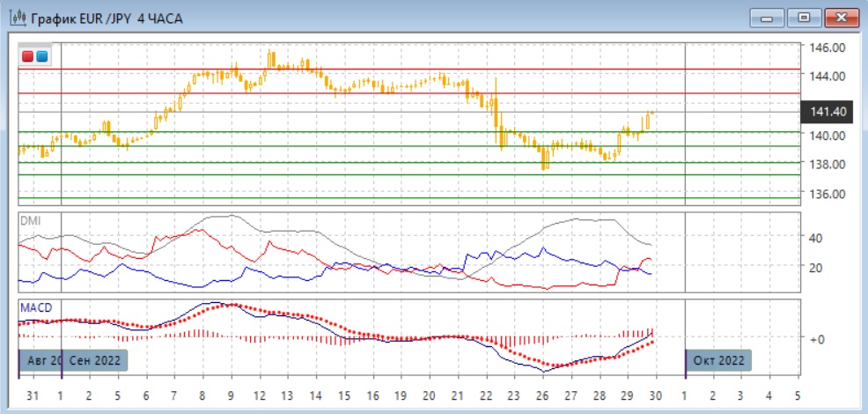Click the DMI scale value 40
Screen dimensions: 868x414
(x=816, y=237)
